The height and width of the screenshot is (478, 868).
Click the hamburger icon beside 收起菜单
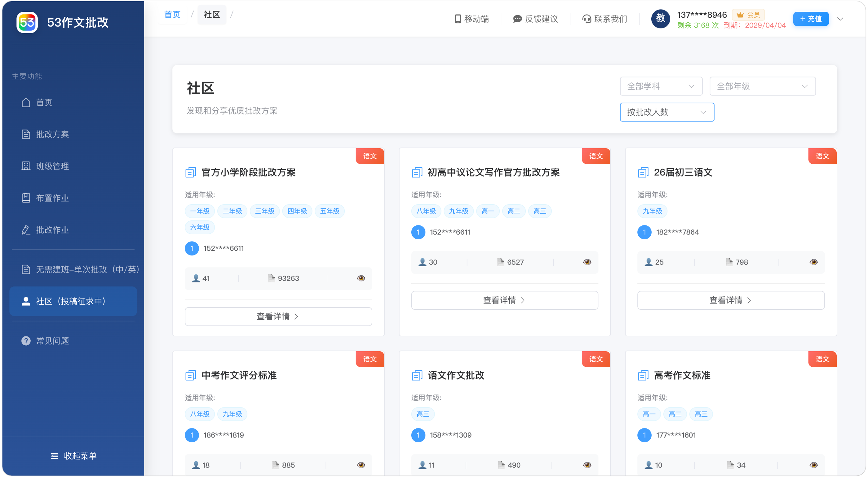(x=54, y=456)
